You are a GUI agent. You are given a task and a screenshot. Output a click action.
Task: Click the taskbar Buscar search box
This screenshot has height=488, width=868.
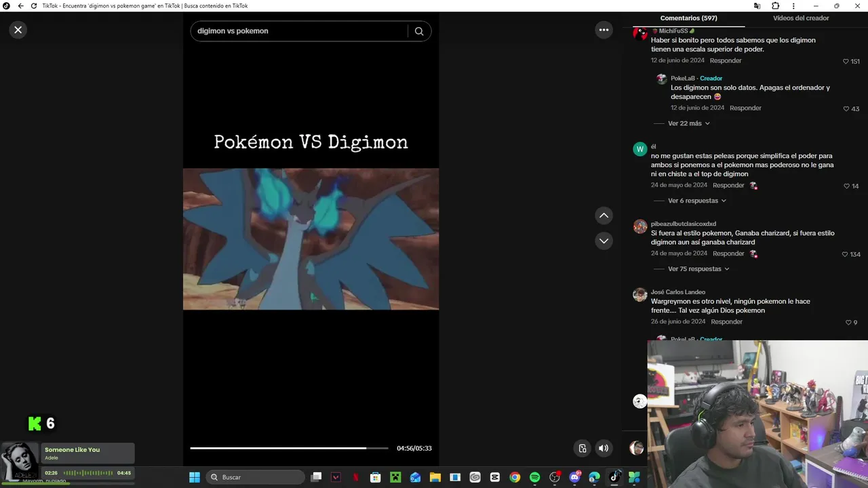254,477
